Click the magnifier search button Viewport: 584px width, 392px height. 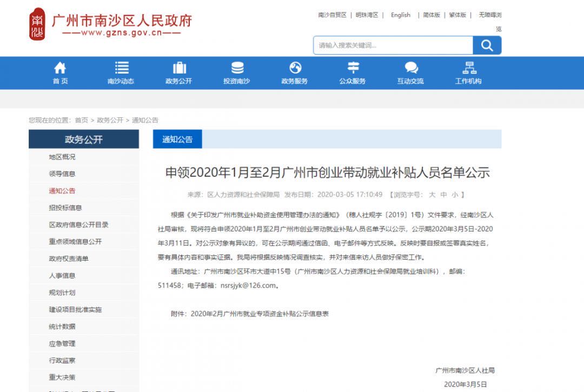click(487, 46)
